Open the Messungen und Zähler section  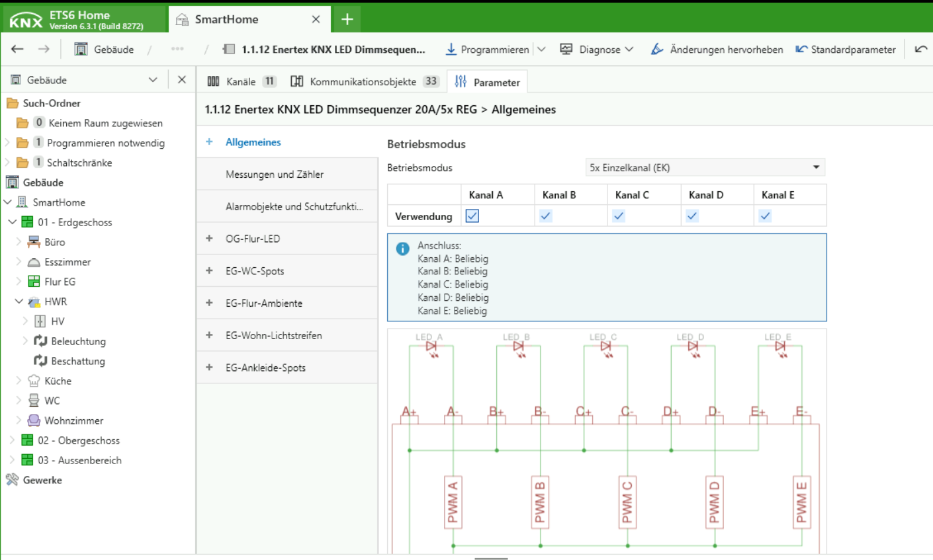(275, 175)
